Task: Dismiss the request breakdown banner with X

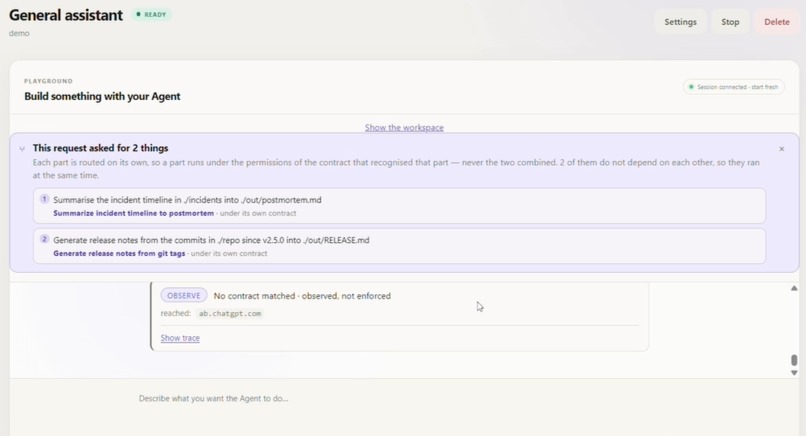Action: click(x=781, y=149)
